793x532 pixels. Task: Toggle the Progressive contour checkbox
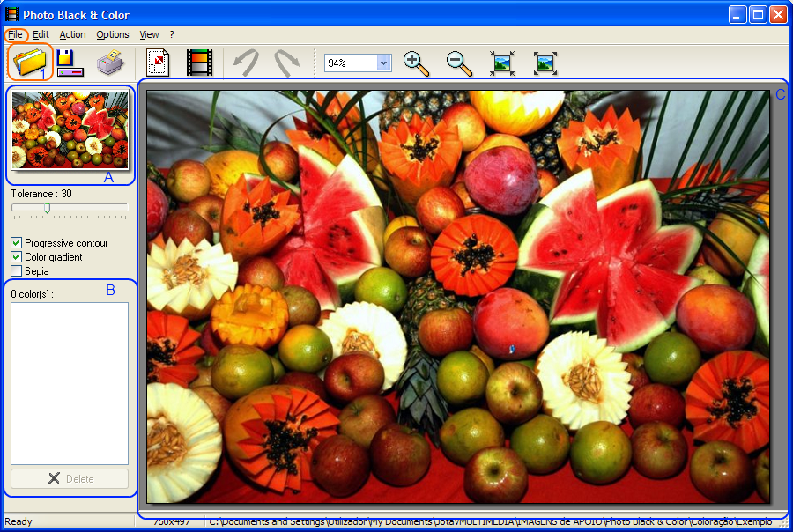pyautogui.click(x=16, y=243)
